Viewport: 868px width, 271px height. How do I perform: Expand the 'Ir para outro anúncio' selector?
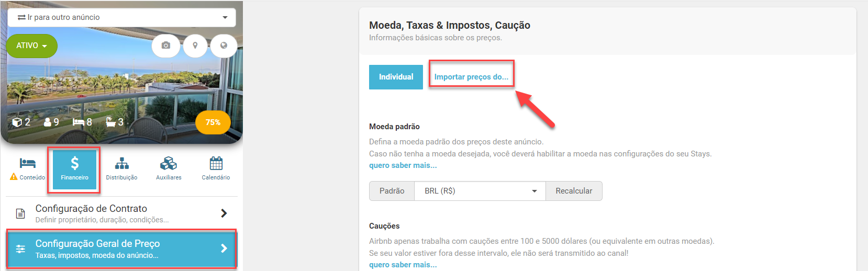click(121, 17)
